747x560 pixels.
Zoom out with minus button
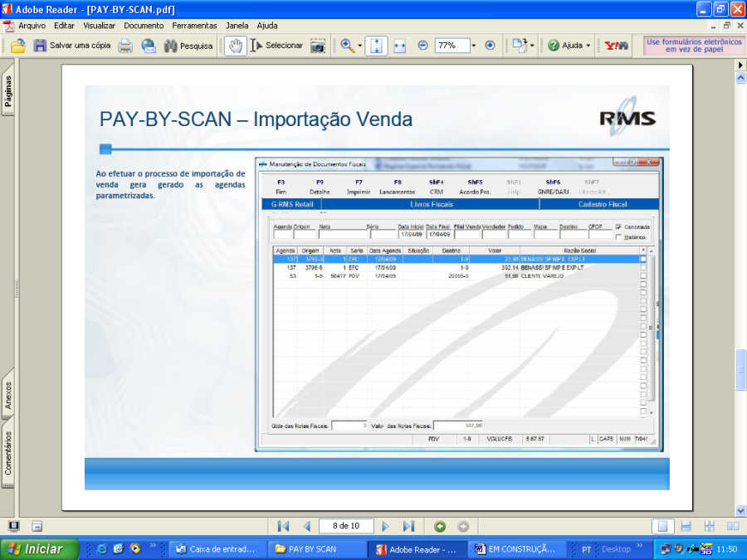(422, 46)
